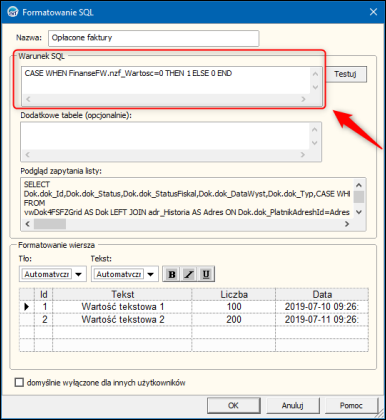
Task: Click inside the Warunek SQL text area
Action: point(166,81)
